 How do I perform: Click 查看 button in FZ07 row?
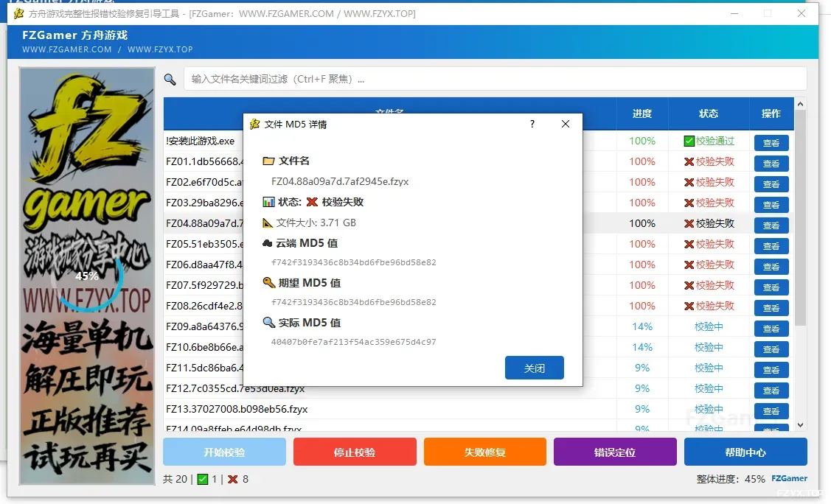[x=771, y=287]
